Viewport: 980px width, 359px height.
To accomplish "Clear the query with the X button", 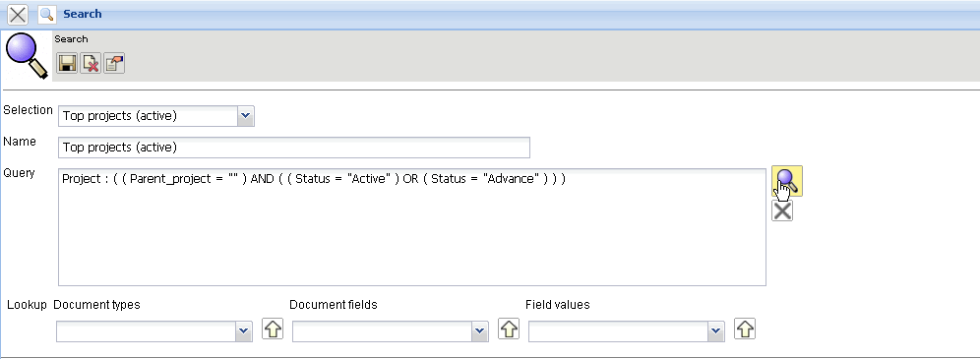I will coord(782,211).
